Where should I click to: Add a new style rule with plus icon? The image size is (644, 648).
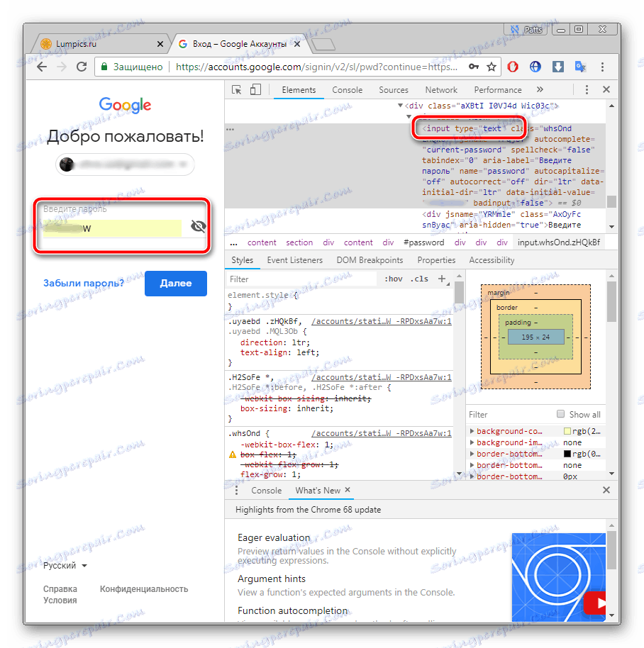[441, 279]
